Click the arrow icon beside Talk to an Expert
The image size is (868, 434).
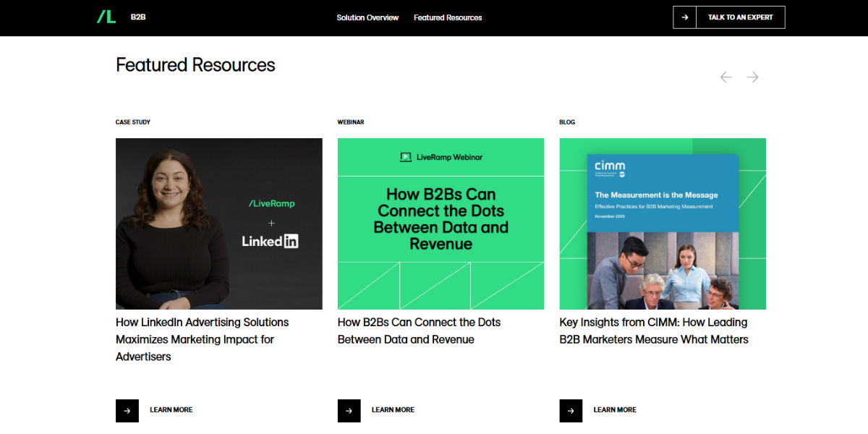tap(684, 17)
